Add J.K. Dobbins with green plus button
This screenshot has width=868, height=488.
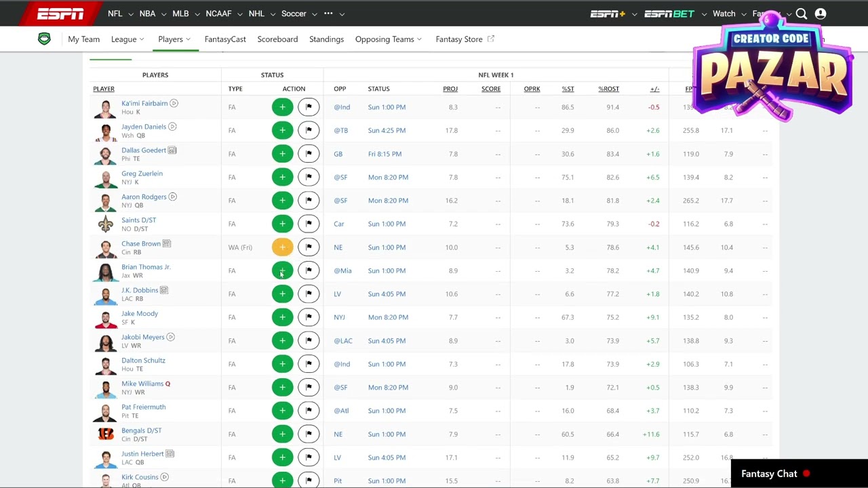282,294
